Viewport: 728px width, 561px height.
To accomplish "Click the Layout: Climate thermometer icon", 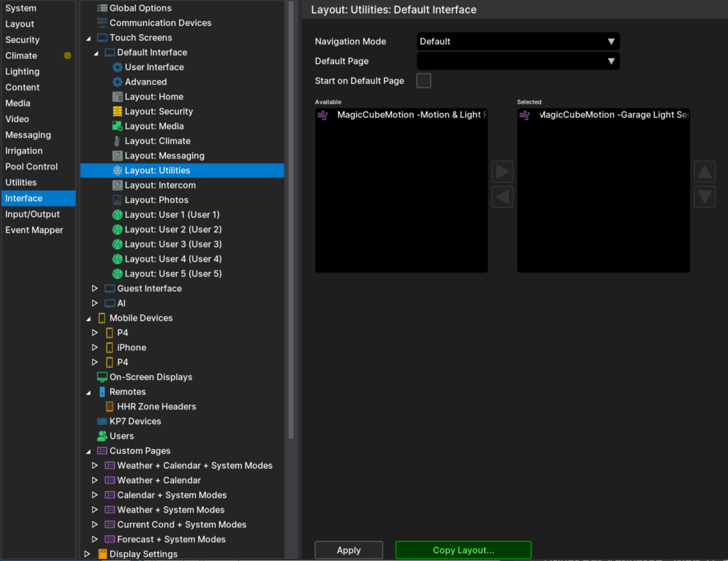I will pos(117,141).
